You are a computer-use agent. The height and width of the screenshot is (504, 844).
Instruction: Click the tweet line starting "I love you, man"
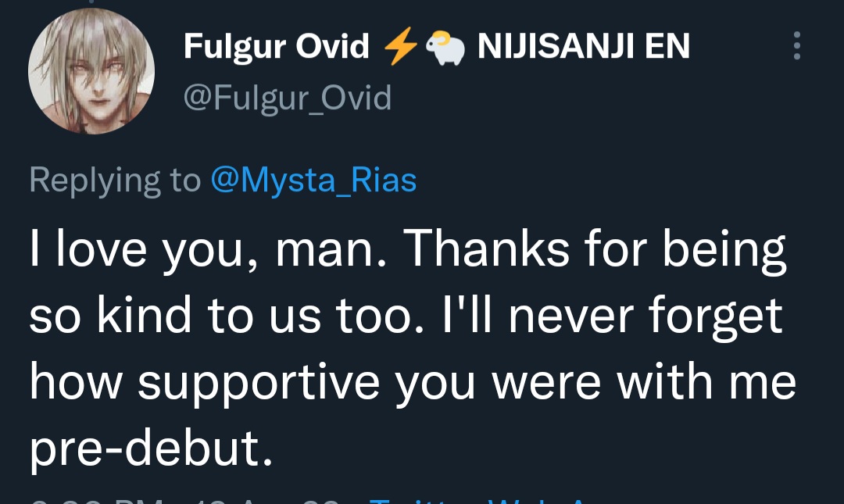click(406, 250)
